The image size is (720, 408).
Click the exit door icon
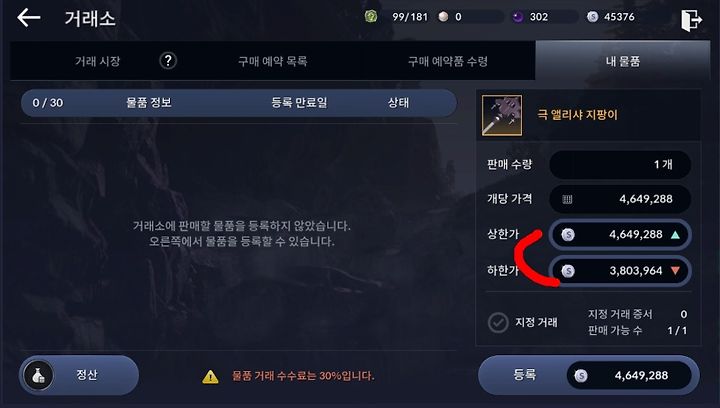click(691, 20)
